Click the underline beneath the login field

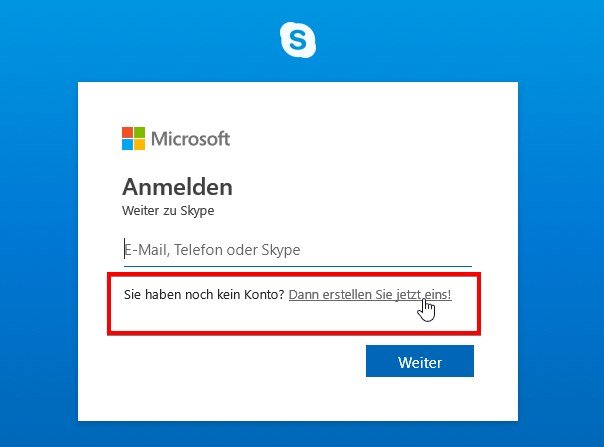(298, 266)
